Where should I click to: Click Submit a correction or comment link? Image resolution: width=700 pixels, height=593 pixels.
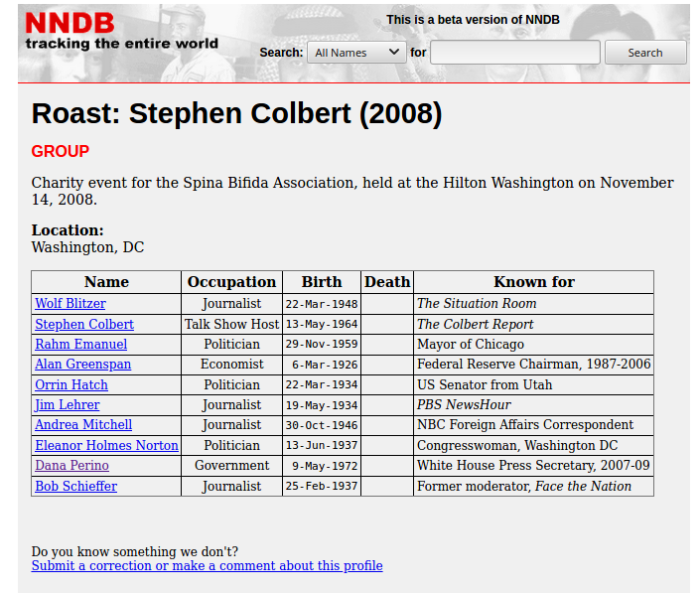click(x=207, y=566)
